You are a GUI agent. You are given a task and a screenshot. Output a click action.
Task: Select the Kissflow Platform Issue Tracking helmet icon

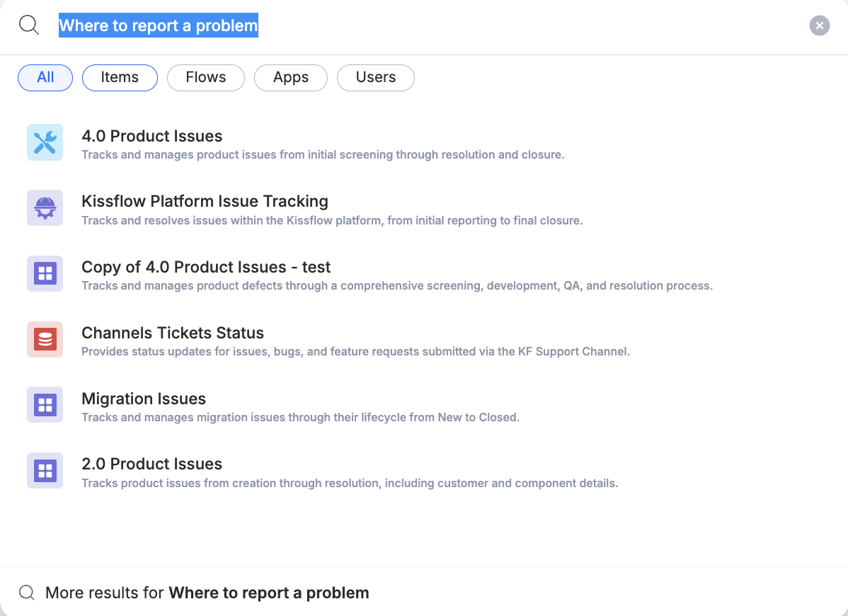45,207
